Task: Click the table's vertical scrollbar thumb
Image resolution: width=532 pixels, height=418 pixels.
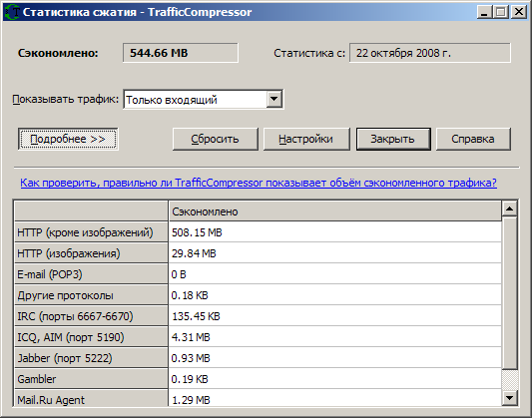Action: pyautogui.click(x=509, y=293)
